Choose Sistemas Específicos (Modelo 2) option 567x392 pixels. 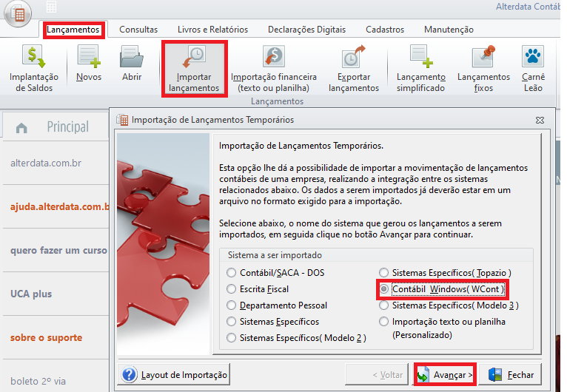[x=231, y=338]
